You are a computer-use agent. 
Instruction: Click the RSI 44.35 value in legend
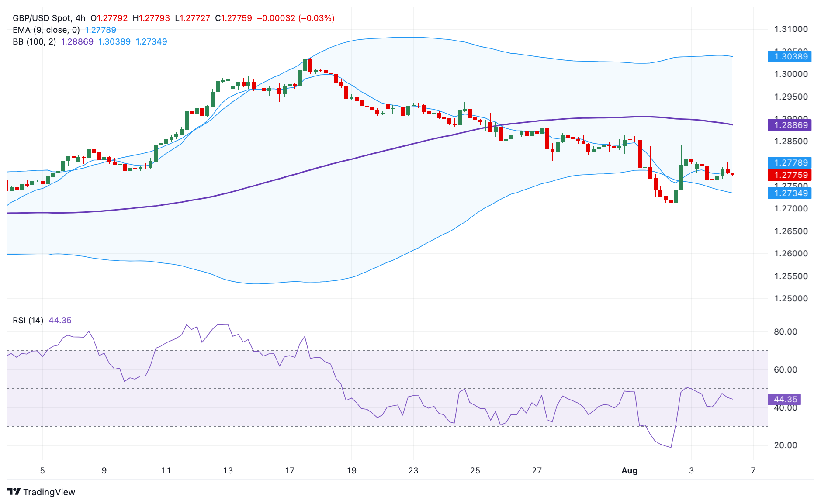(x=60, y=320)
